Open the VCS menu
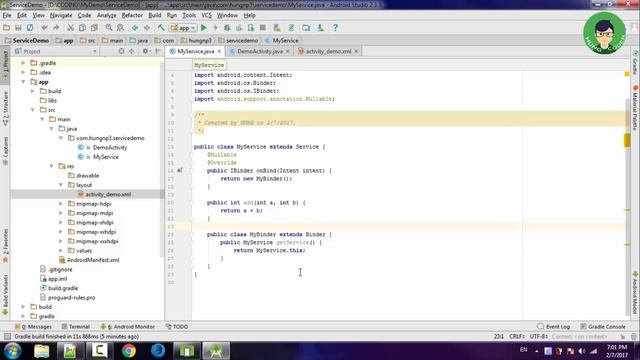The image size is (640, 360). click(x=207, y=15)
